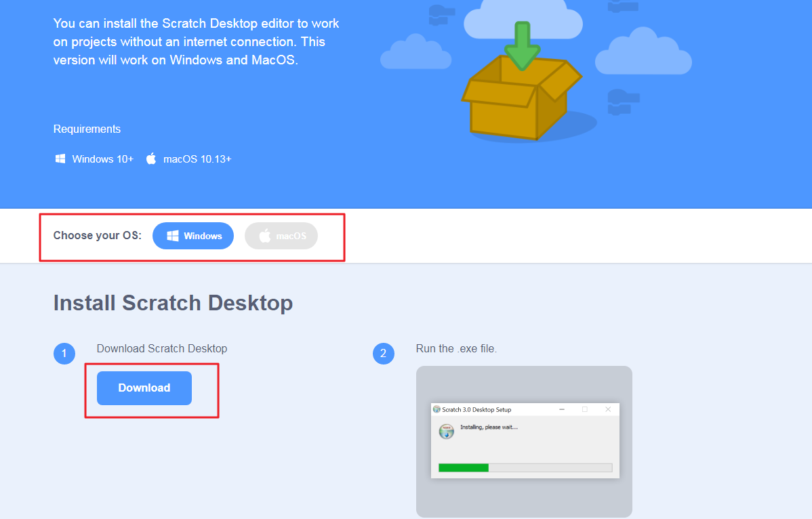Click the Windows logo next to Windows 10+
Viewport: 812px width, 519px height.
[x=60, y=159]
